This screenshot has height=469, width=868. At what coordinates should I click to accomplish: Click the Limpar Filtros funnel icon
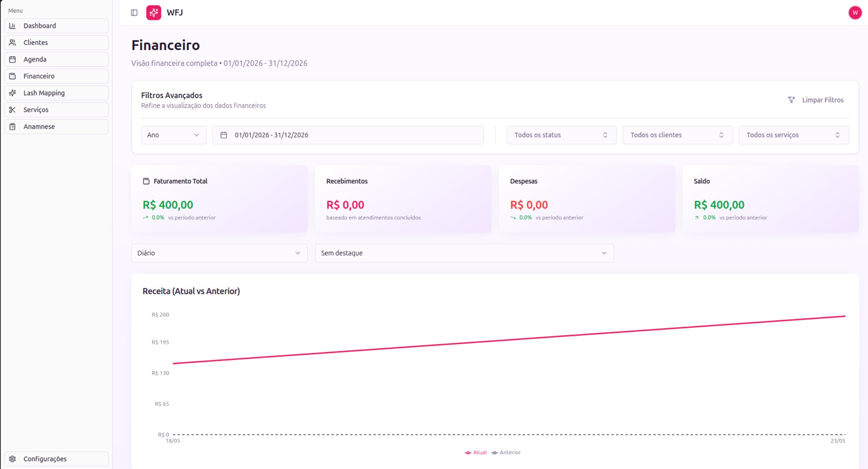791,100
